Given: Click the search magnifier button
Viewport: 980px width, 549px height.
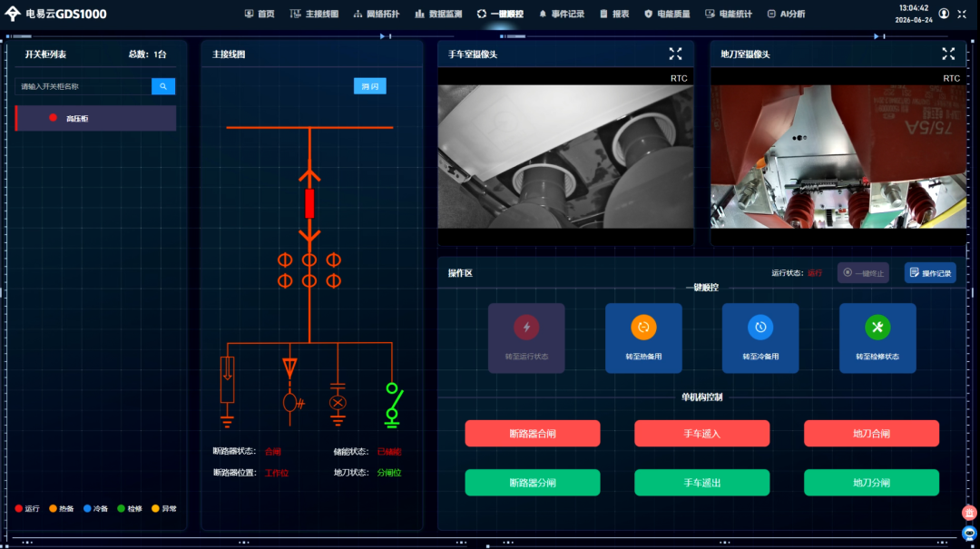Looking at the screenshot, I should pyautogui.click(x=163, y=86).
